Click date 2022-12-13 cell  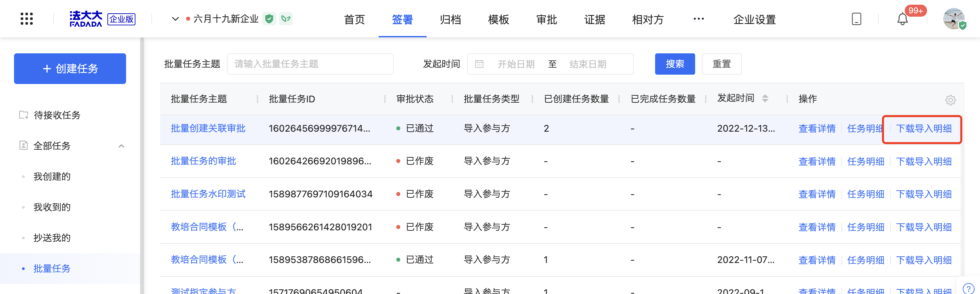point(746,129)
